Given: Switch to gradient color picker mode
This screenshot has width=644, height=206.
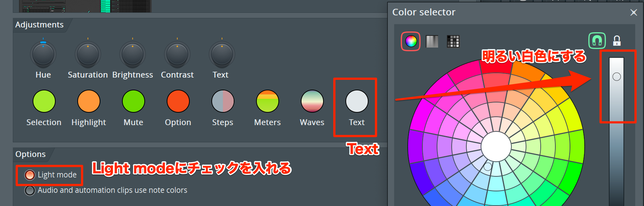Looking at the screenshot, I should 432,41.
